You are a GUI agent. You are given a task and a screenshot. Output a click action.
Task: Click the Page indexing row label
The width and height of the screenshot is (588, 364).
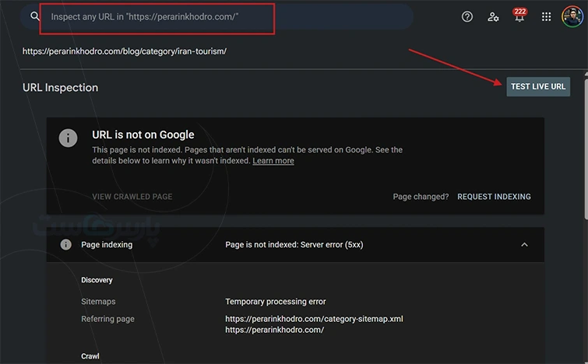(x=107, y=244)
